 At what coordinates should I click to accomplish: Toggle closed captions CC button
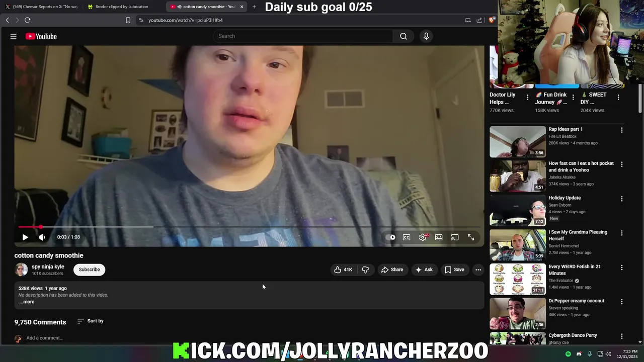tap(407, 237)
